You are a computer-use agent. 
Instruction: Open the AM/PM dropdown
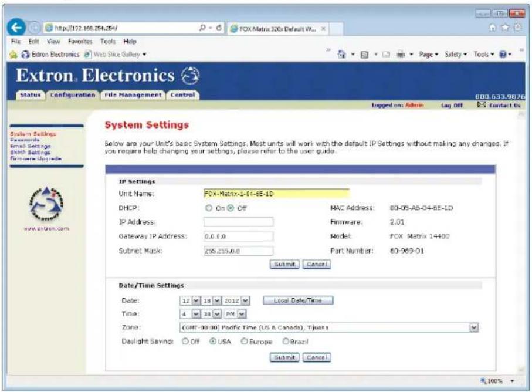point(242,314)
